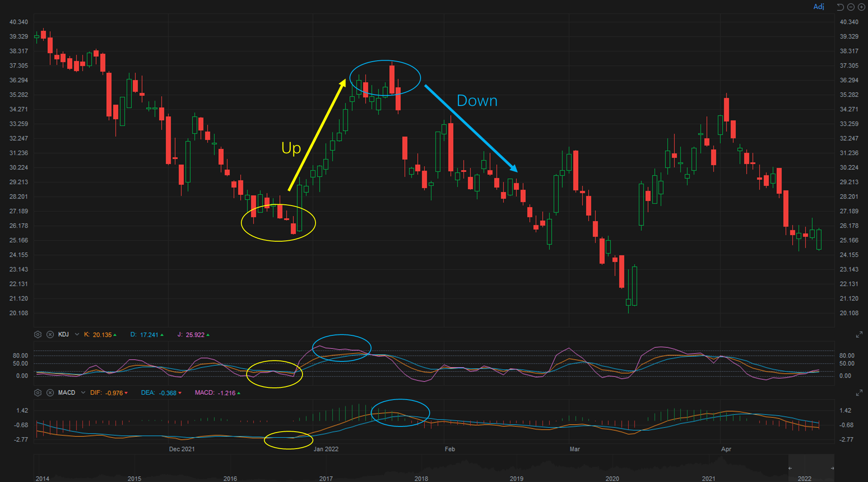Click the Apr date axis label
This screenshot has height=482, width=868.
click(726, 449)
